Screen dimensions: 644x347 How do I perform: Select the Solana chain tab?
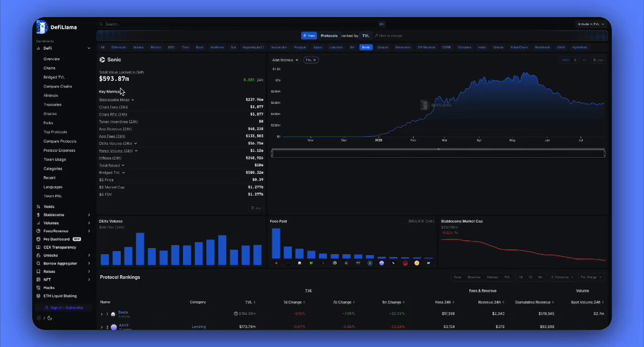tap(138, 47)
